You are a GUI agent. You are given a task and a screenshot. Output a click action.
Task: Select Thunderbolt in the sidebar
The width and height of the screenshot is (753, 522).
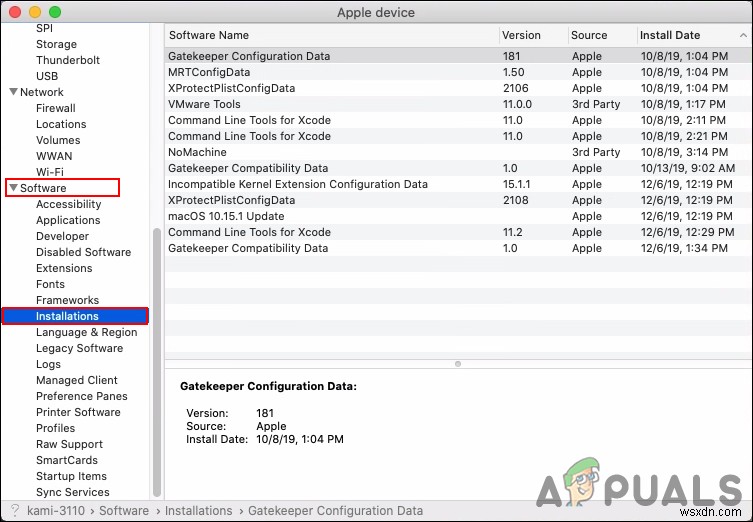tap(68, 60)
